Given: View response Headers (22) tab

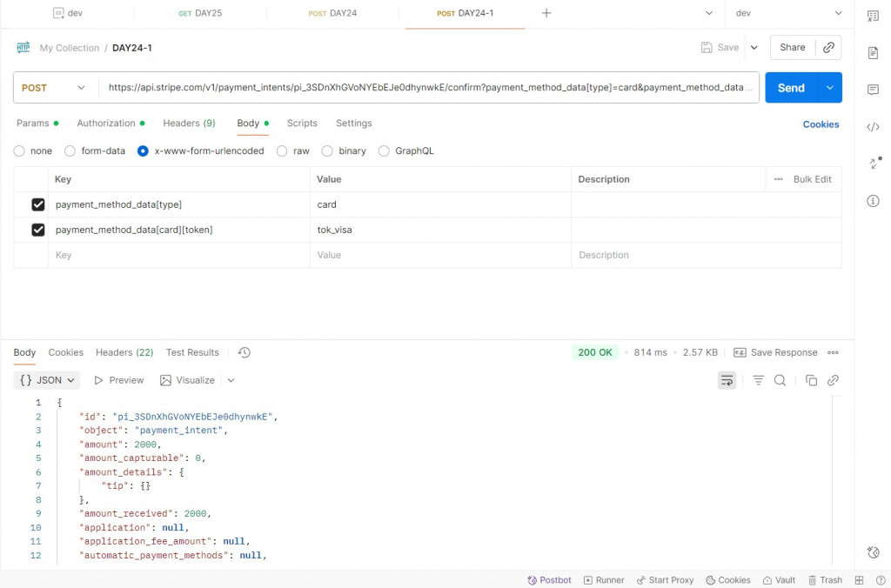Looking at the screenshot, I should coord(124,352).
